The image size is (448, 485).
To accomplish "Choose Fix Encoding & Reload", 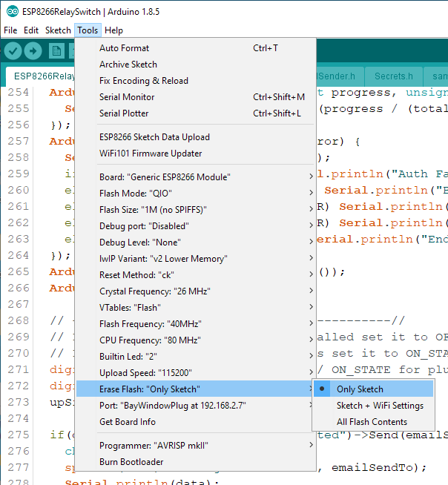I will point(196,81).
